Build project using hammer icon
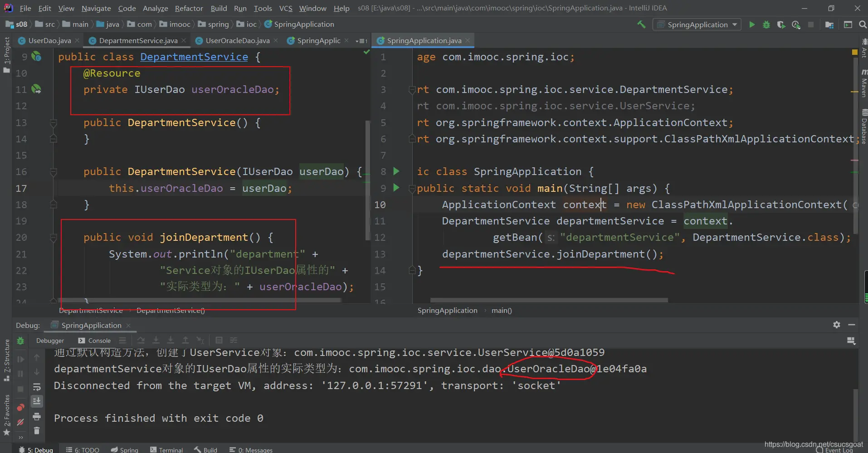This screenshot has width=868, height=453. click(641, 24)
